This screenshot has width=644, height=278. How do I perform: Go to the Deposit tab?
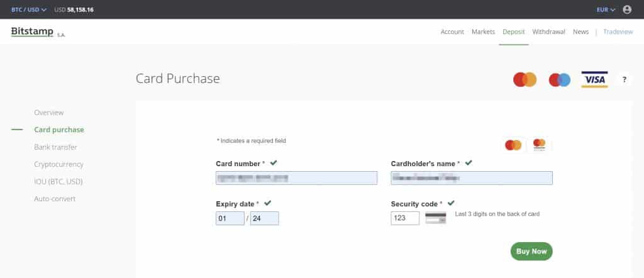click(513, 32)
